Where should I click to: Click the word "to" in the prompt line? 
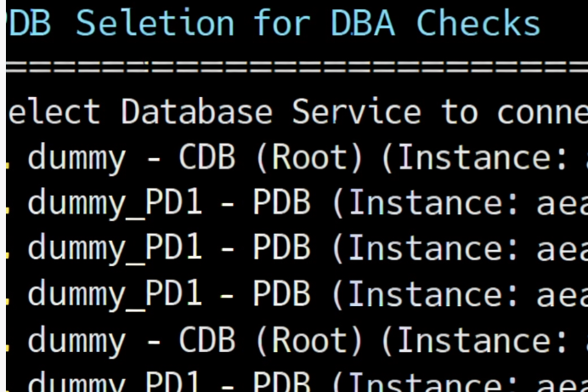(459, 112)
